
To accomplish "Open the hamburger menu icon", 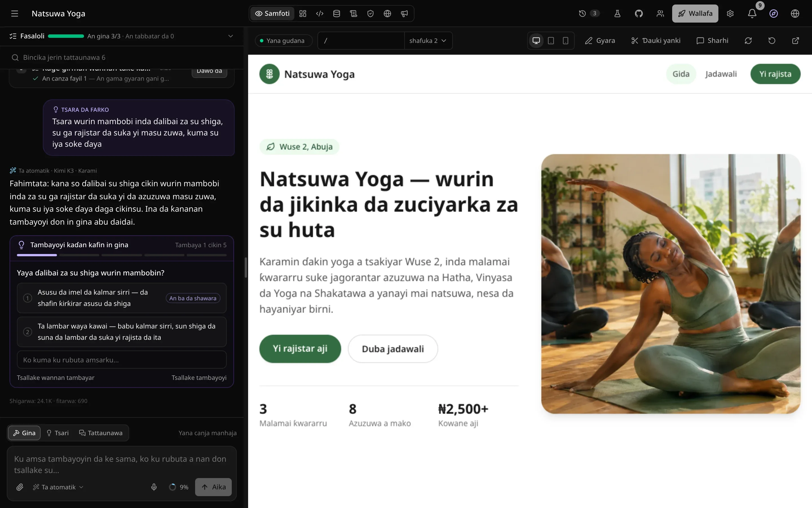I will coord(14,14).
